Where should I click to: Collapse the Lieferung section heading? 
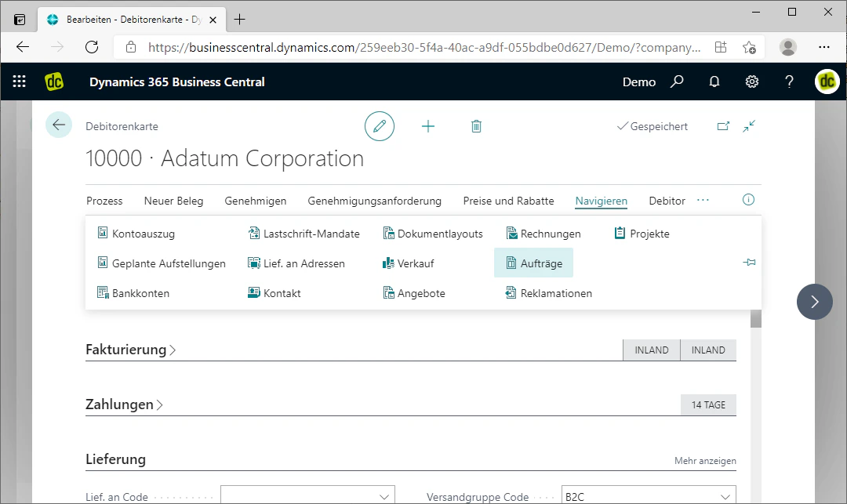point(115,459)
